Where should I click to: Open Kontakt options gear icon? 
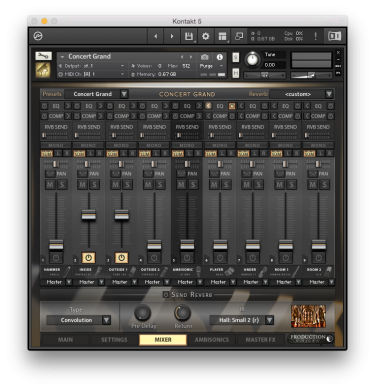[205, 36]
